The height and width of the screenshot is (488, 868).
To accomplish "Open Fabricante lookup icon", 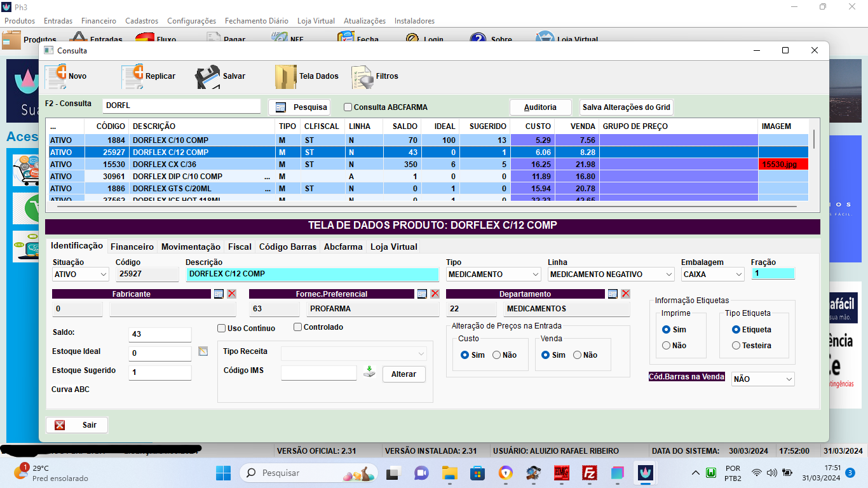I will click(x=219, y=294).
